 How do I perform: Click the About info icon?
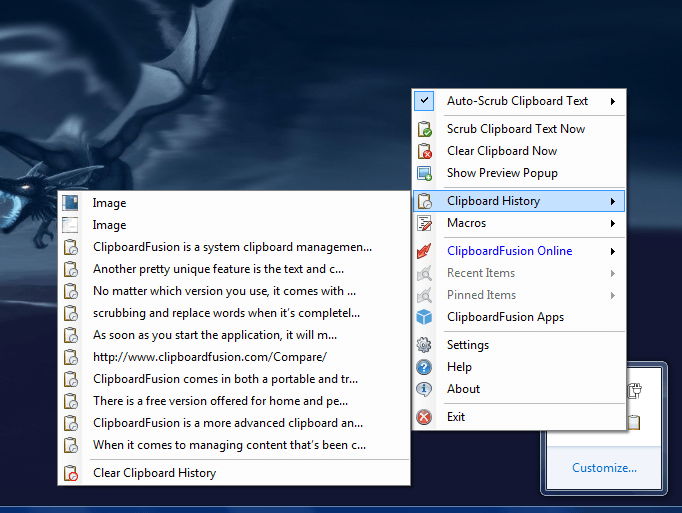click(x=425, y=389)
